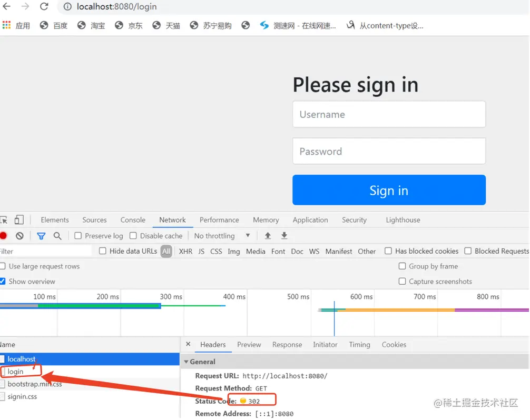
Task: Reload the localhost login page
Action: pos(44,6)
